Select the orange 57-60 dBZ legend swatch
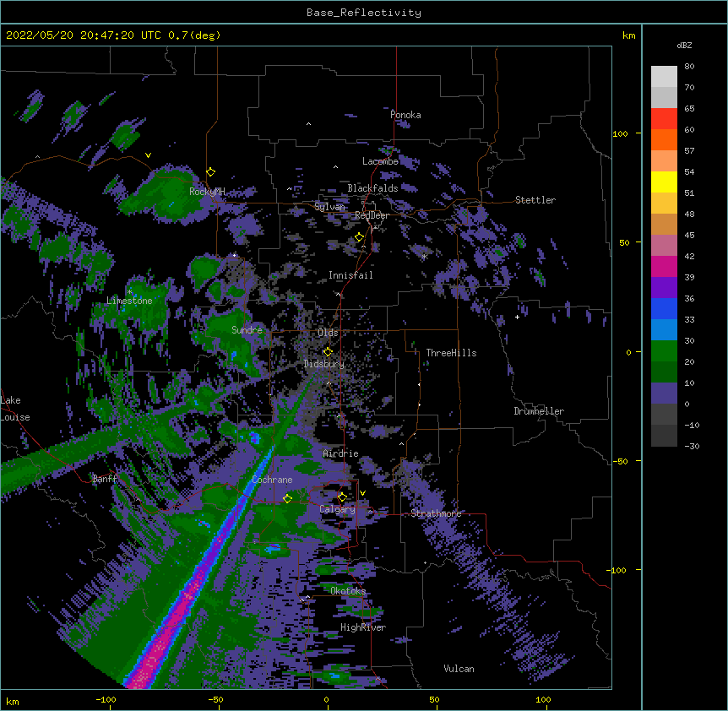Screen dimensions: 728x711 tap(664, 139)
